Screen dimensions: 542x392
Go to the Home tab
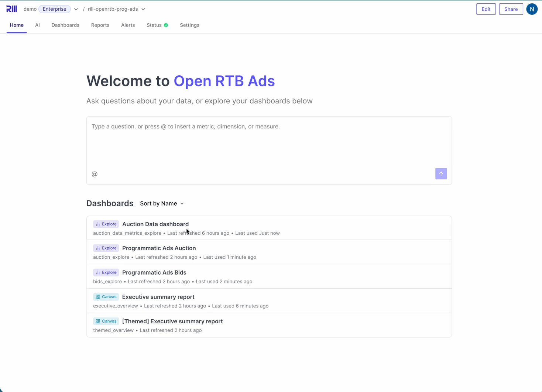point(17,25)
